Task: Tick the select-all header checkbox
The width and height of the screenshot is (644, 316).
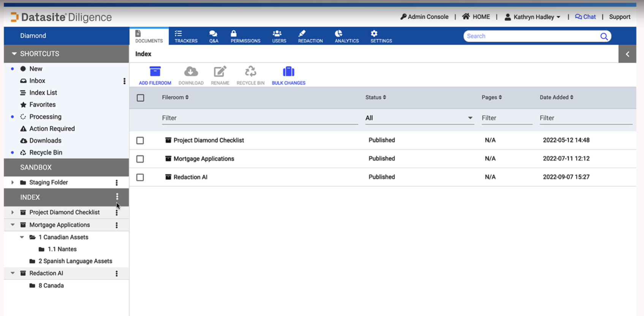Action: [x=141, y=98]
